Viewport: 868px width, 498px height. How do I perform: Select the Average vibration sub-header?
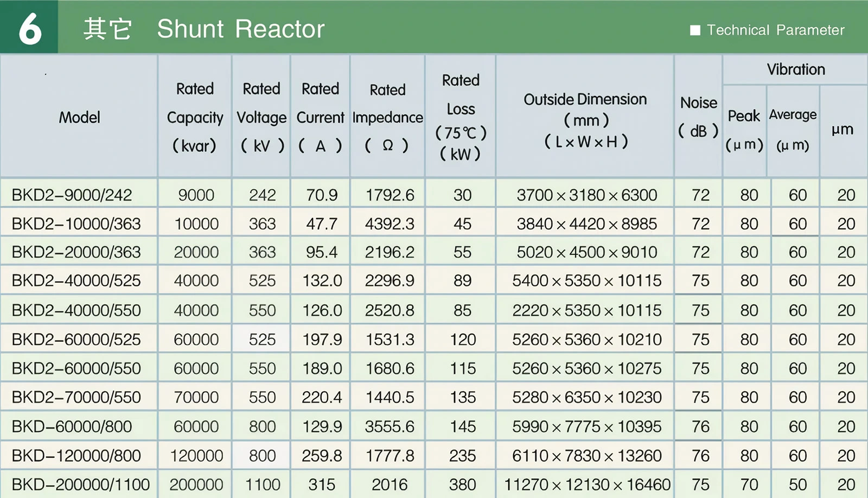click(793, 130)
